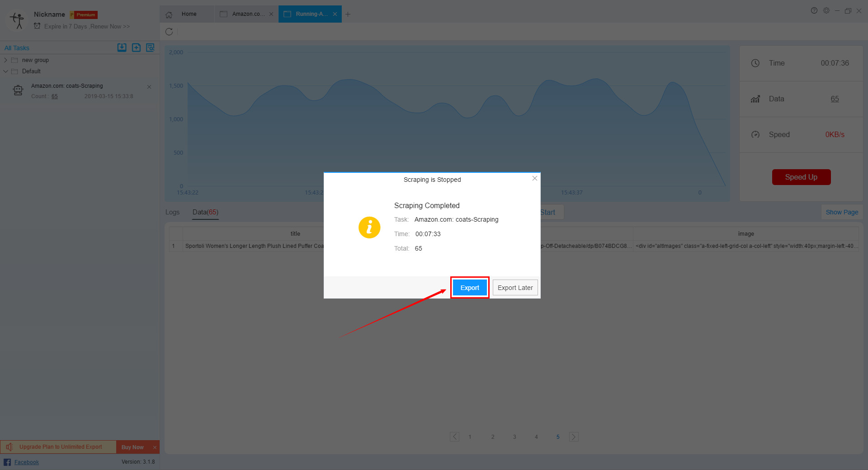Select the Default folder
868x470 pixels.
[31, 71]
